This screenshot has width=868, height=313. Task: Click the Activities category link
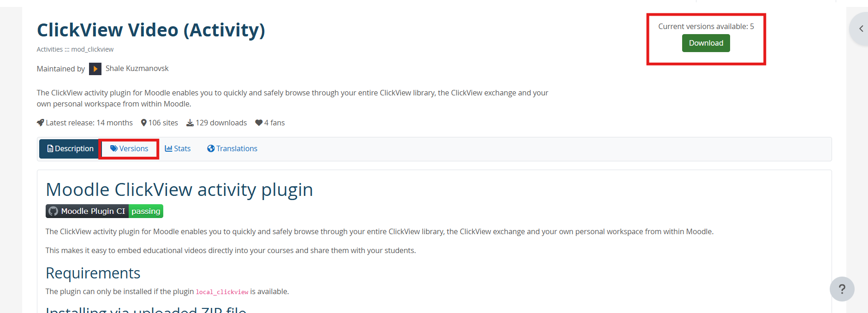[x=50, y=49]
